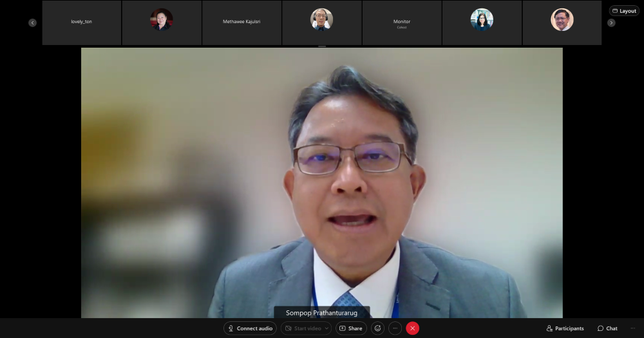Click the red leave meeting icon

point(412,328)
